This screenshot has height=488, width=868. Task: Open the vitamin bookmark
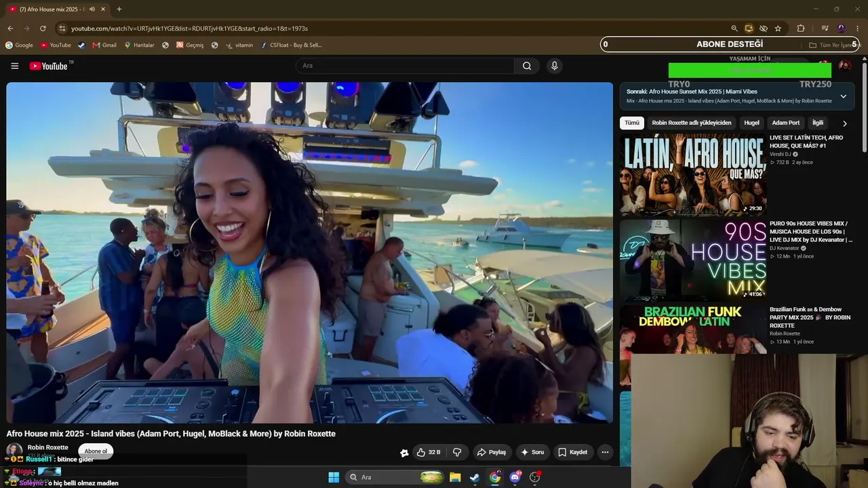[x=239, y=45]
